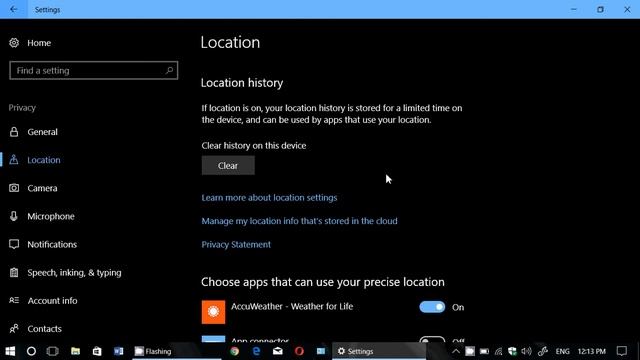The height and width of the screenshot is (360, 640).
Task: Expand hidden system tray icons arrow
Action: coord(456,351)
